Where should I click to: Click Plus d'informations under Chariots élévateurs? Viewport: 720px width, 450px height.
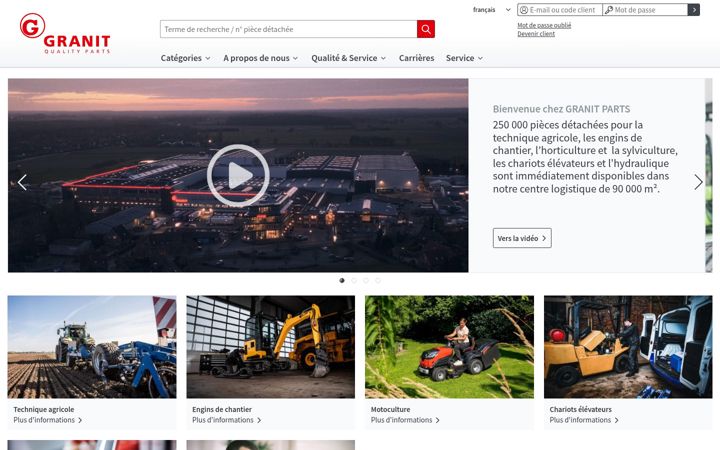coord(584,420)
